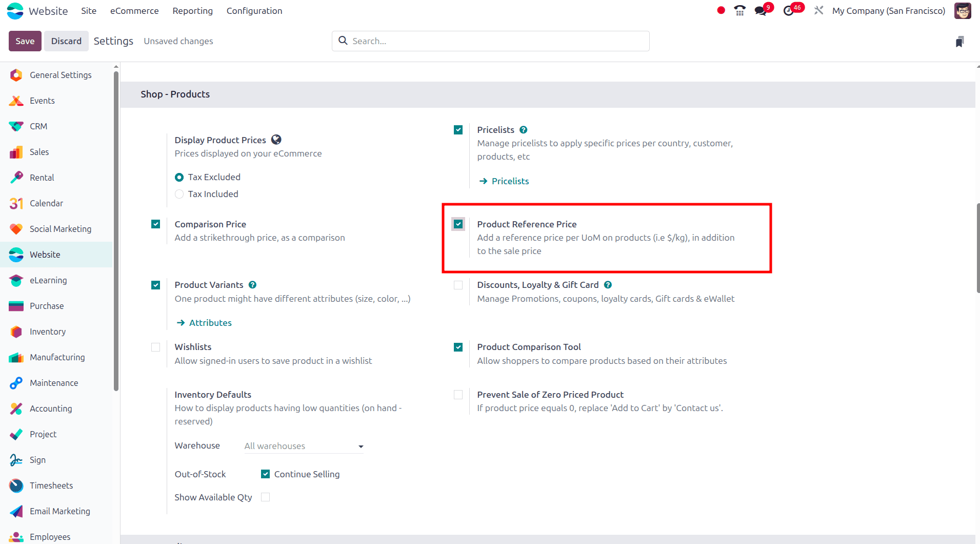The height and width of the screenshot is (544, 980).
Task: Open the Site menu
Action: [x=89, y=11]
